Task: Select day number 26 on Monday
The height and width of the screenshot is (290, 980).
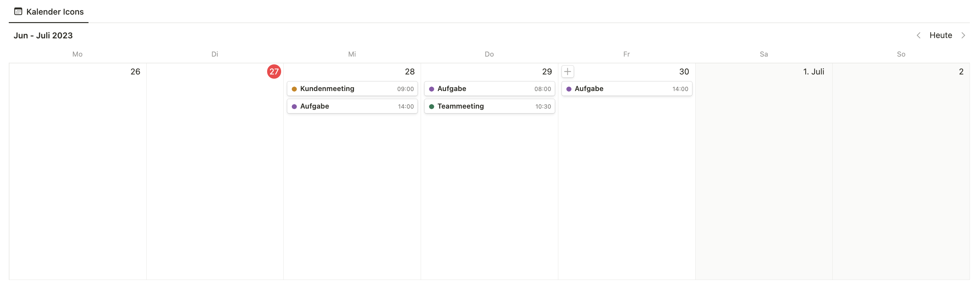Action: (135, 72)
